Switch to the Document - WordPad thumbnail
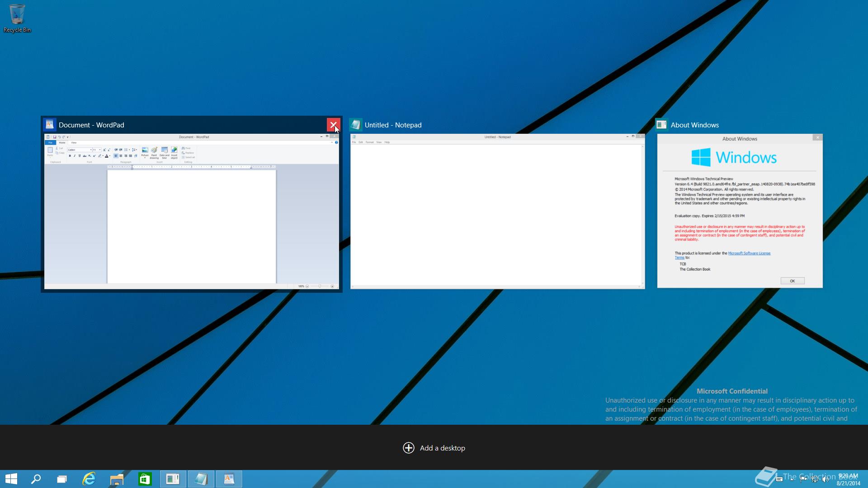The image size is (868, 488). (x=191, y=211)
